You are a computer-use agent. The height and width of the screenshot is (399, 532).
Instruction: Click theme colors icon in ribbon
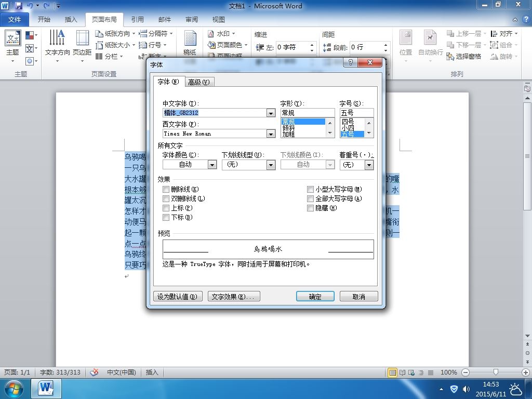click(31, 35)
